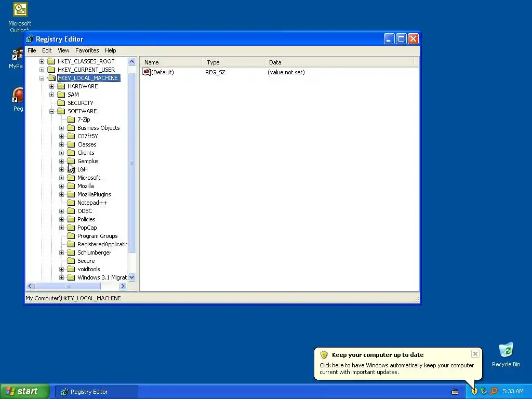The width and height of the screenshot is (532, 399).
Task: Expand the HARDWARE key
Action: pyautogui.click(x=51, y=86)
